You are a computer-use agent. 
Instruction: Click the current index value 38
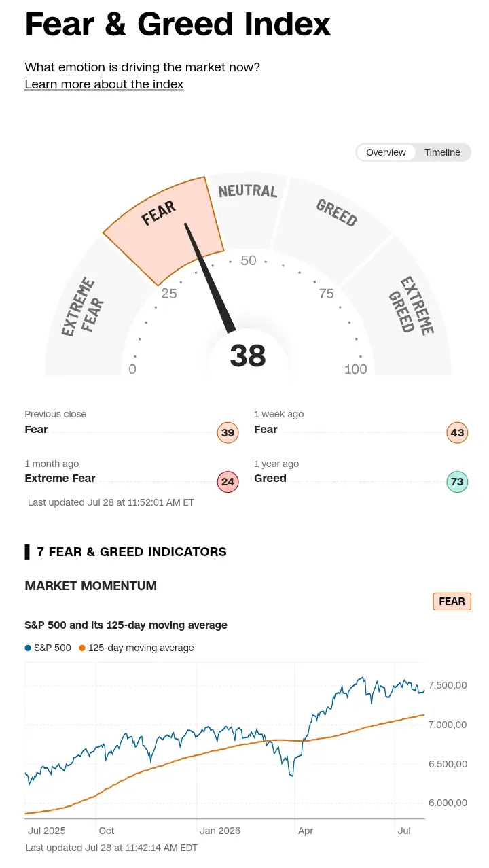click(248, 355)
